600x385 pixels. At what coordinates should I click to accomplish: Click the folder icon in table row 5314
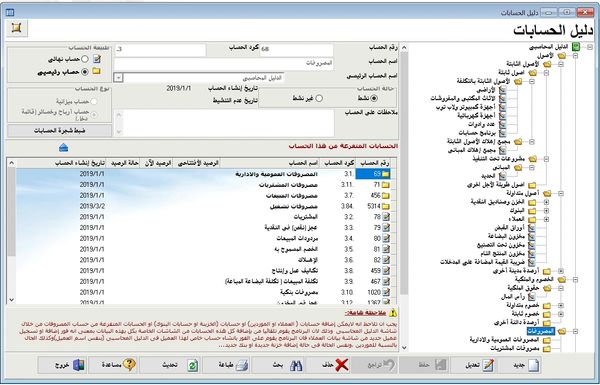click(x=385, y=206)
